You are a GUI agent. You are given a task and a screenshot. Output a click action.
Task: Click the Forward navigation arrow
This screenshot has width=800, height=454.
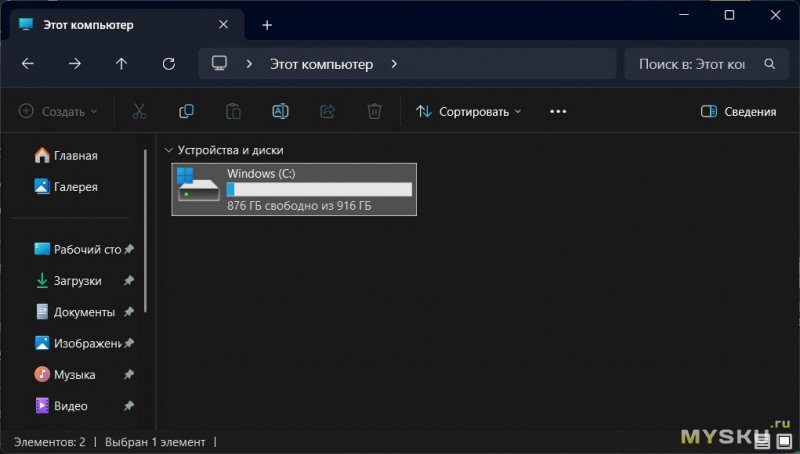pyautogui.click(x=75, y=64)
